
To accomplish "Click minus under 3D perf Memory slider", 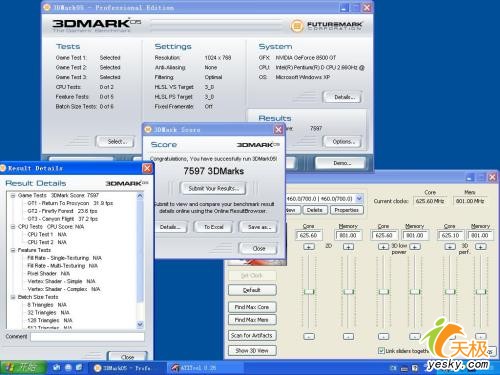I will 480,336.
